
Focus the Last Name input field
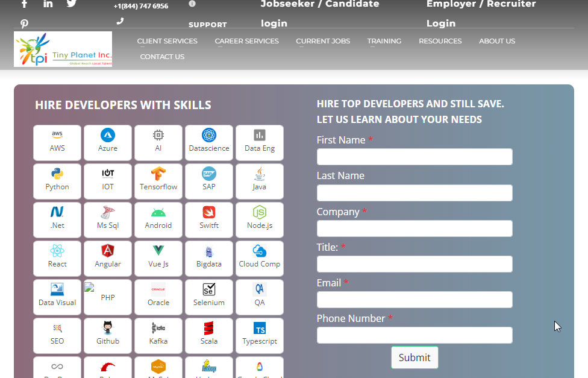click(414, 192)
